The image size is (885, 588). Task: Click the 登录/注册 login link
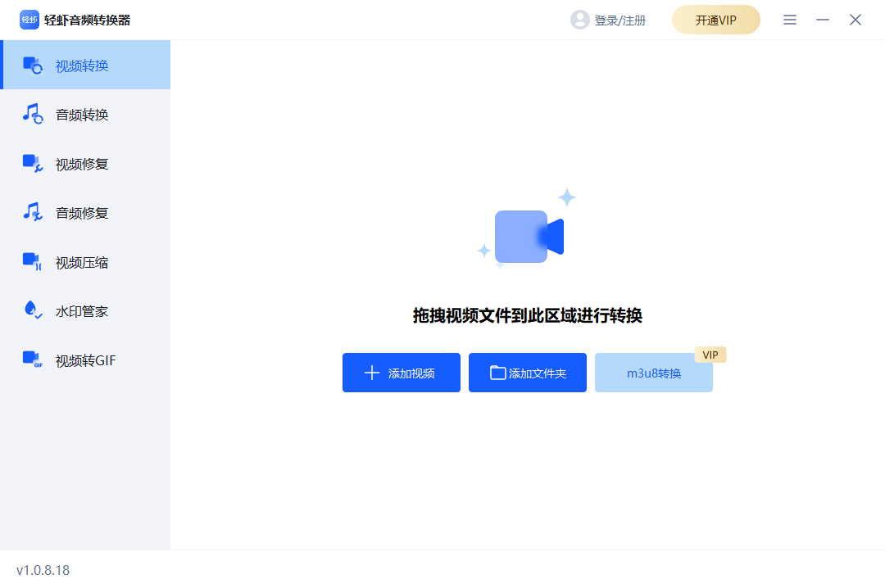619,20
